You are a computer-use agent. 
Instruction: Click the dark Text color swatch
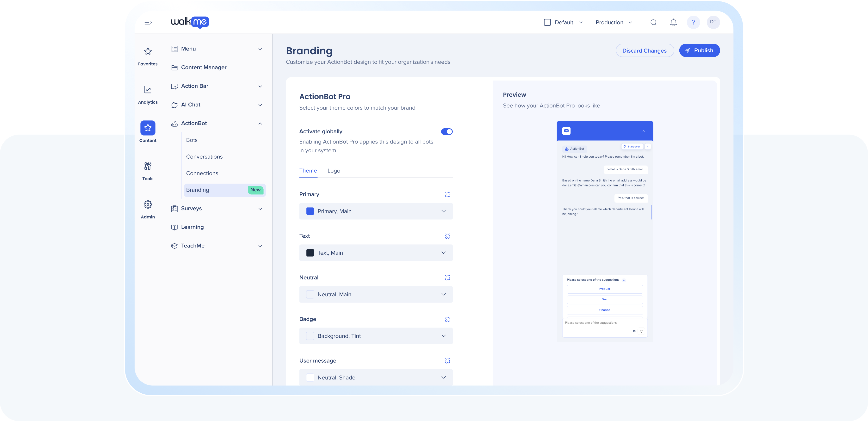point(310,253)
